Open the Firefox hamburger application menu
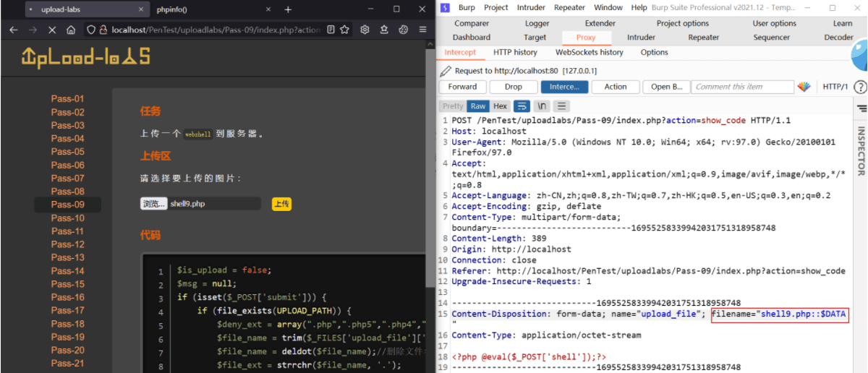Image resolution: width=868 pixels, height=373 pixels. (423, 30)
